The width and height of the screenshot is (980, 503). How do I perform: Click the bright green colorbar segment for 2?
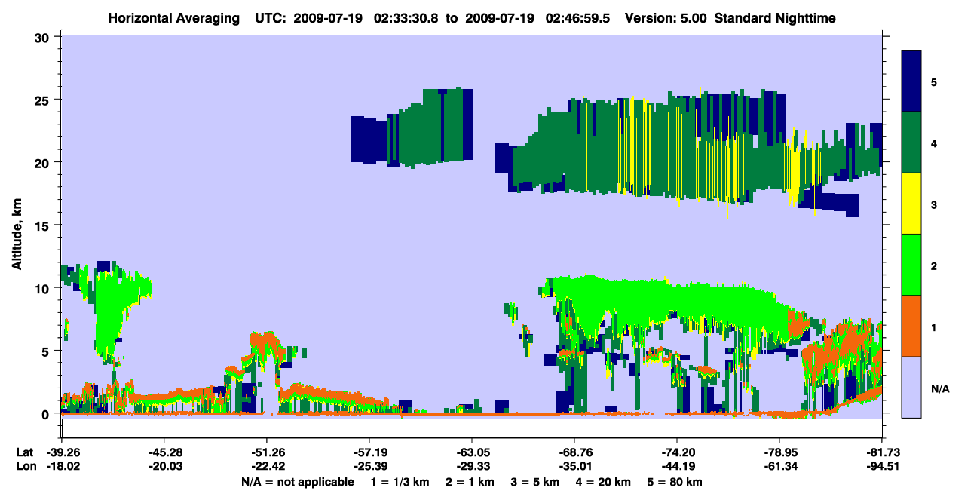tap(911, 265)
